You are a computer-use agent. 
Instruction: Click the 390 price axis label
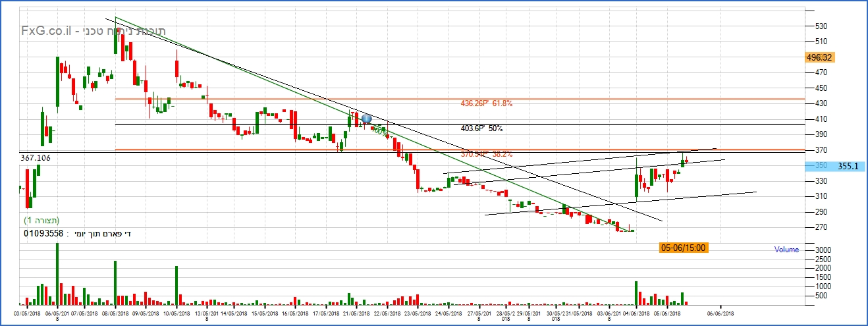(x=821, y=134)
